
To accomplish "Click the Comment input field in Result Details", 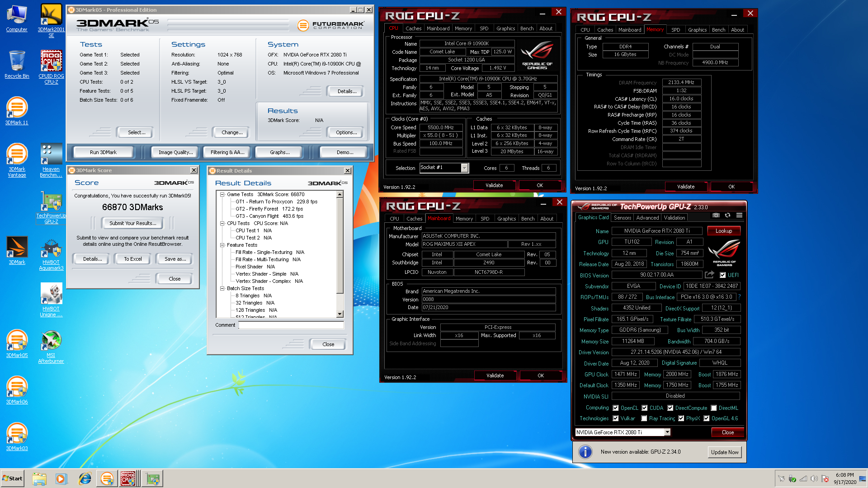I will 291,325.
